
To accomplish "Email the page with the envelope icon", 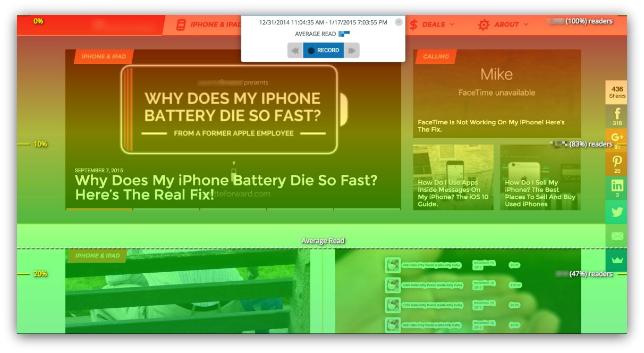I will [x=617, y=236].
